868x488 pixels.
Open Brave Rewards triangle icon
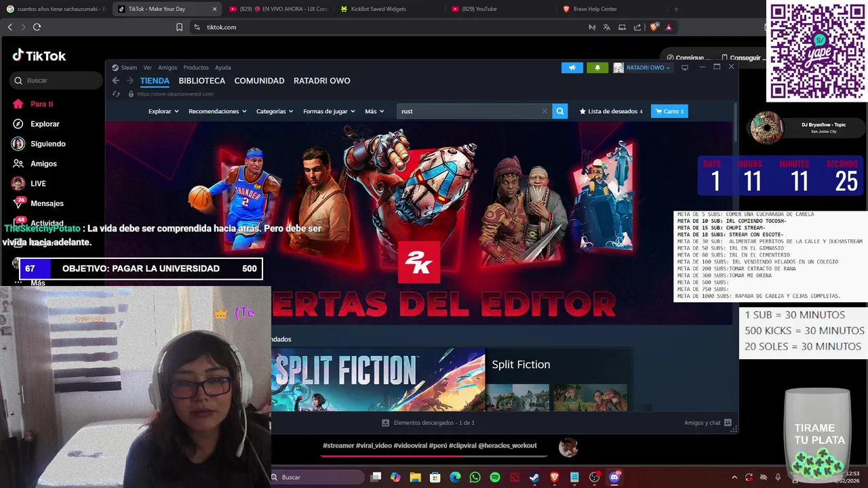669,27
